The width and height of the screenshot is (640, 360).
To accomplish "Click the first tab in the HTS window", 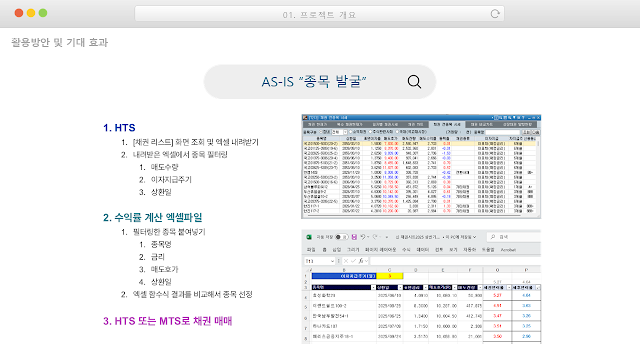I will coord(317,124).
